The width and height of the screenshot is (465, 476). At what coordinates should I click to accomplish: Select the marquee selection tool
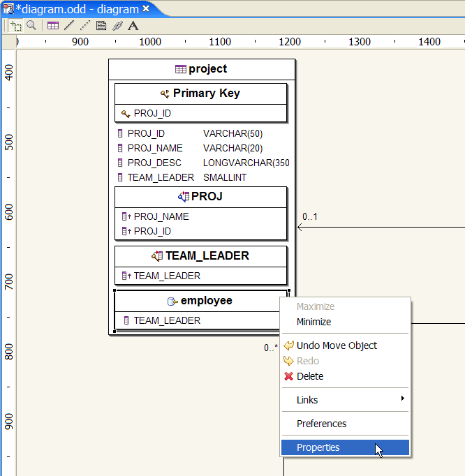point(15,26)
